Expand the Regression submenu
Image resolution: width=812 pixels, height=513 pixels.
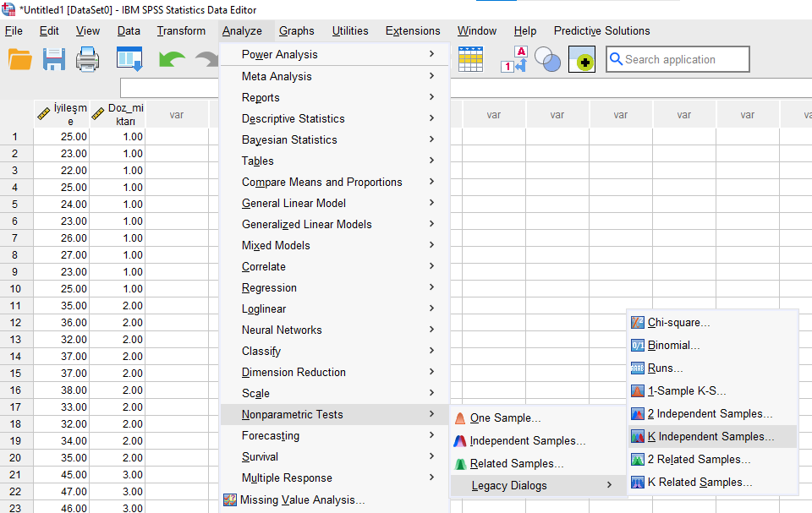coord(431,287)
